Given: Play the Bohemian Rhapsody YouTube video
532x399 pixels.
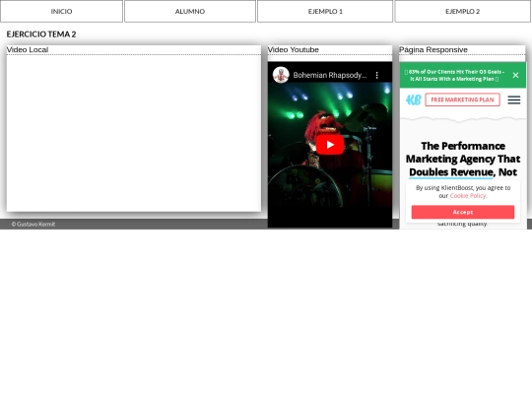Looking at the screenshot, I should (330, 145).
